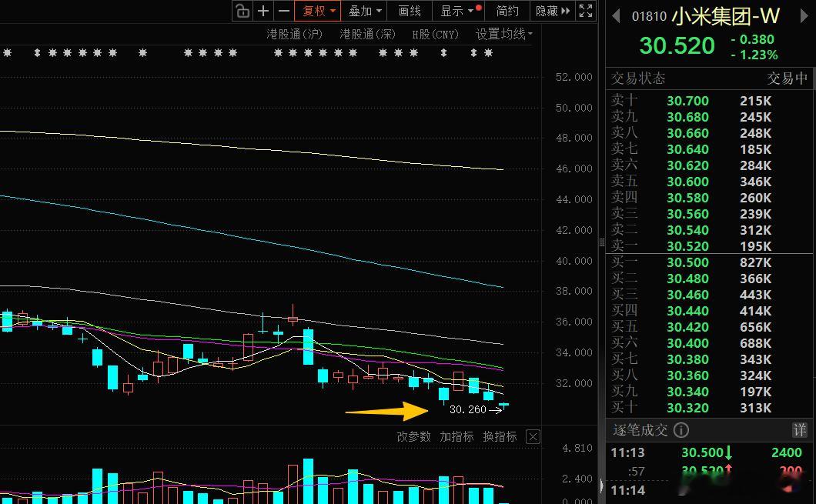
Task: Click the 买八 price 30.360
Action: [x=687, y=375]
